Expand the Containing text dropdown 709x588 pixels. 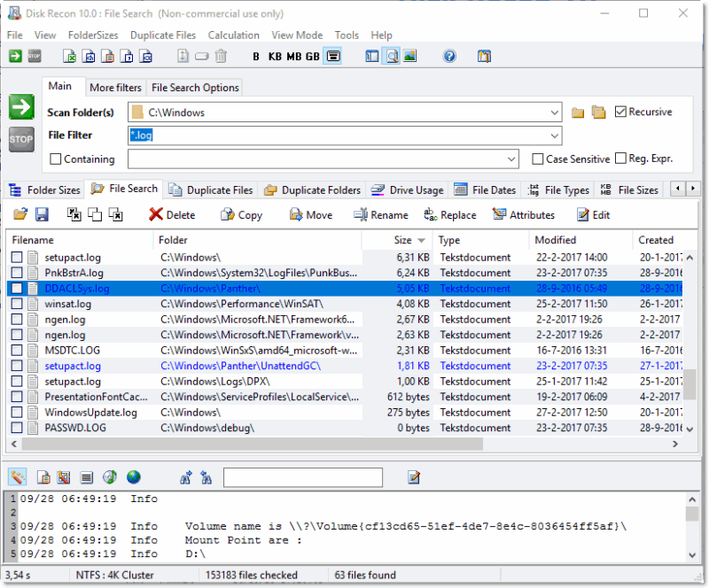click(511, 159)
